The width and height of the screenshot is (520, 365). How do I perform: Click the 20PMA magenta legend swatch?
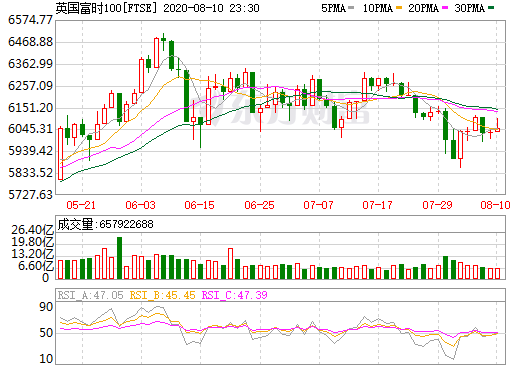coord(445,8)
